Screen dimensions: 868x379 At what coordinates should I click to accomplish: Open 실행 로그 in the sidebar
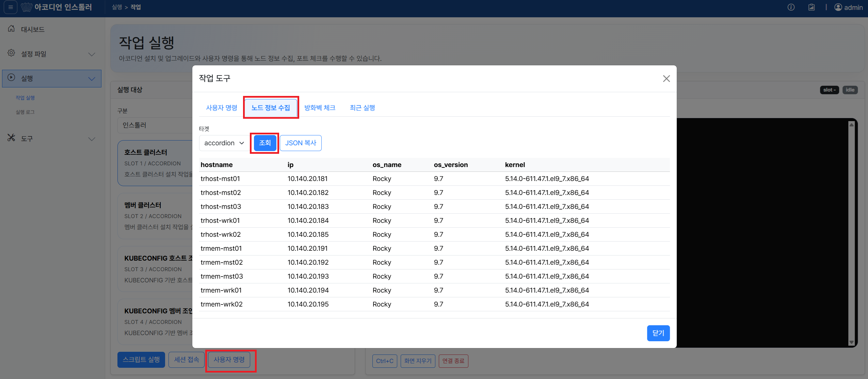point(25,112)
